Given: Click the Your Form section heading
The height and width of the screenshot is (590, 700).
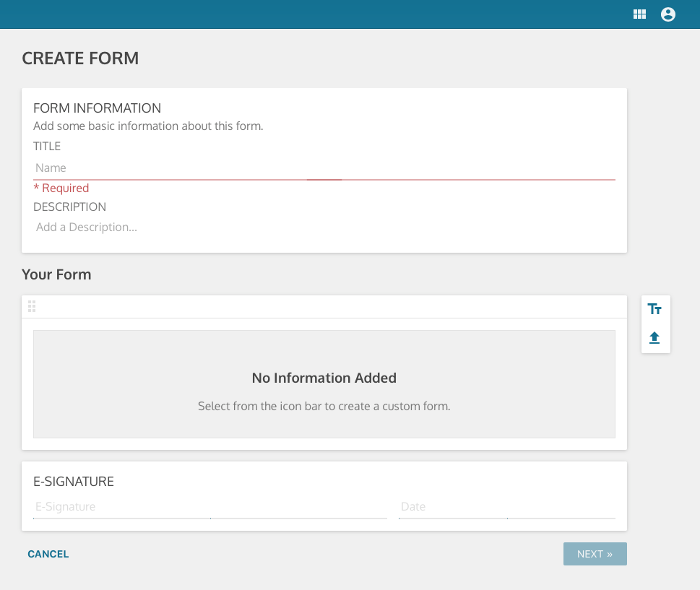Looking at the screenshot, I should pyautogui.click(x=56, y=274).
